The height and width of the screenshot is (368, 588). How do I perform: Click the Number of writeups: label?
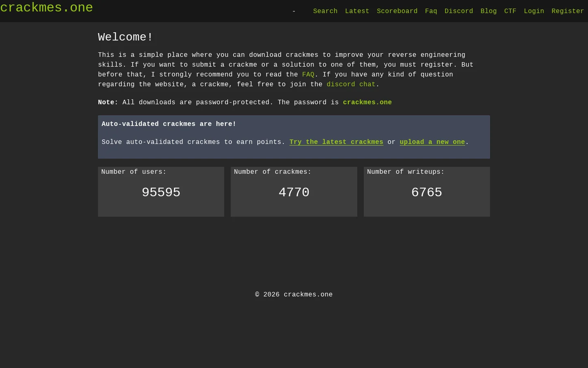406,172
